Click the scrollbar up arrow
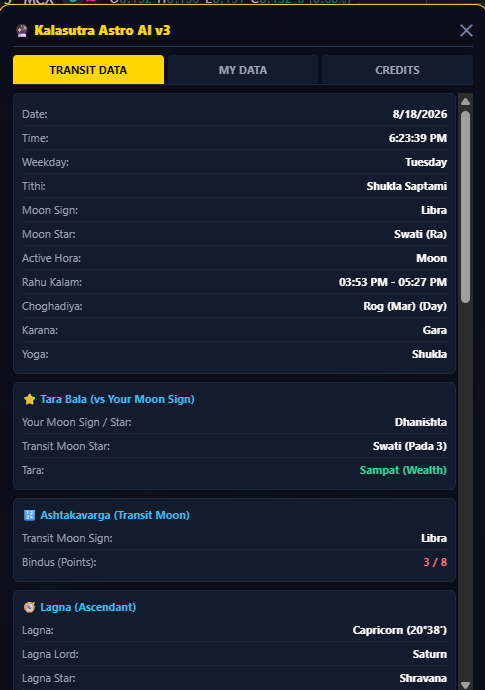Viewport: 485px width, 690px height. [x=465, y=102]
